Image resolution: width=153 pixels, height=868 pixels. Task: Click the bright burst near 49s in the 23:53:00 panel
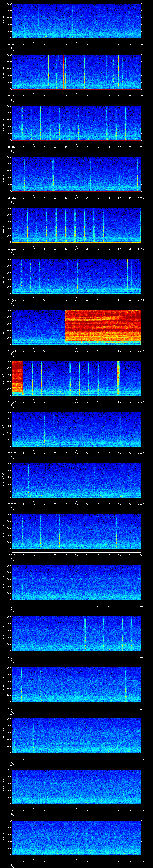[118, 377]
